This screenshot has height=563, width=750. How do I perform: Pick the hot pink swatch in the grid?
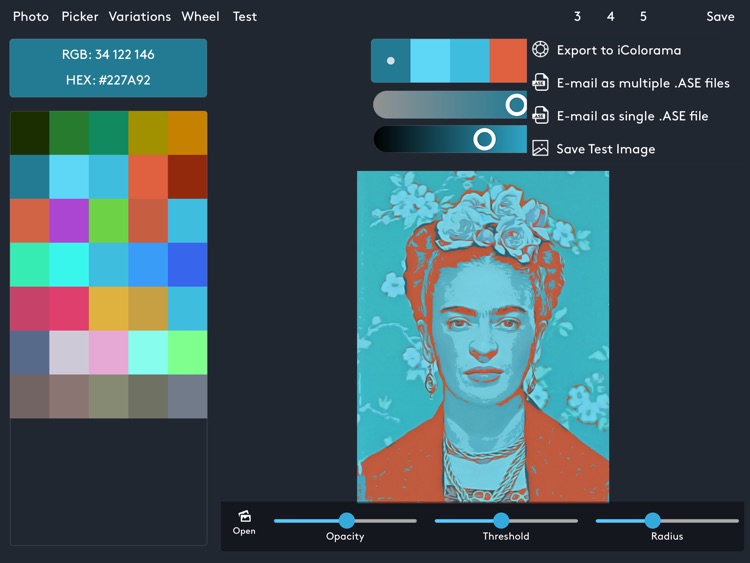pyautogui.click(x=69, y=309)
